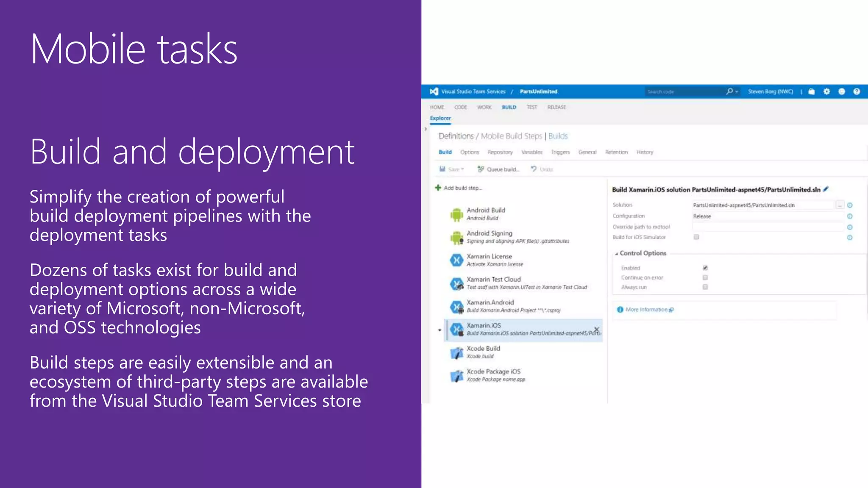The image size is (868, 488).
Task: Select the Xamarin License step icon
Action: 456,260
